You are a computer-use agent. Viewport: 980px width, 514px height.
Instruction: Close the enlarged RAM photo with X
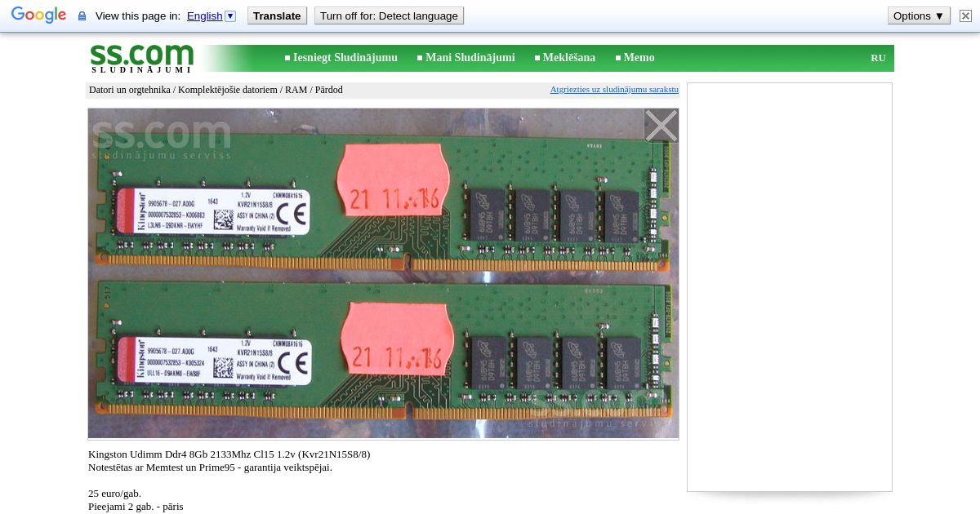(x=661, y=126)
